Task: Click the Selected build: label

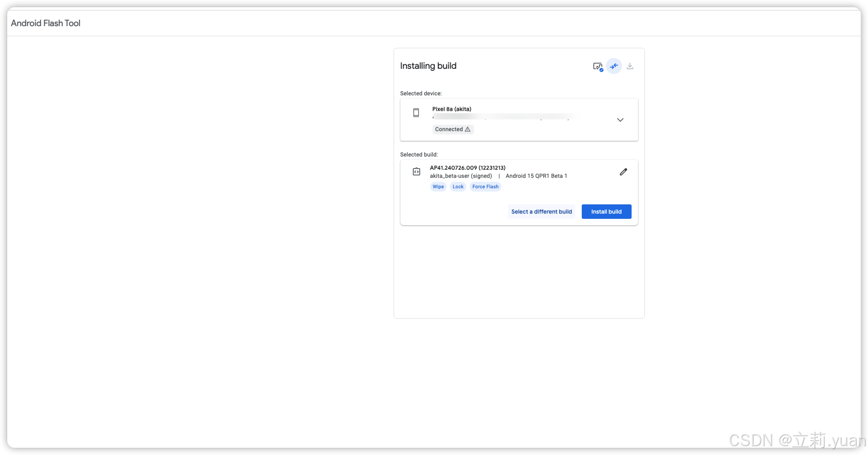Action: pos(419,154)
